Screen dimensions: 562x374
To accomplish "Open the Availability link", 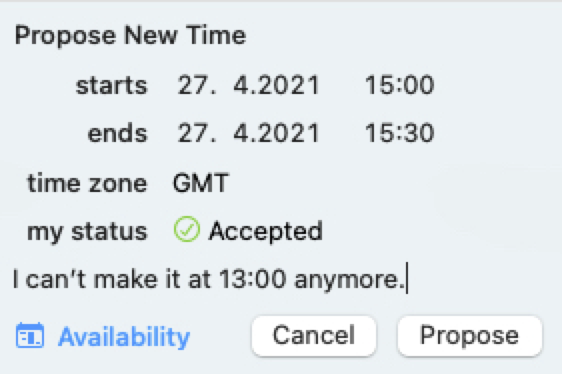I will pyautogui.click(x=124, y=337).
